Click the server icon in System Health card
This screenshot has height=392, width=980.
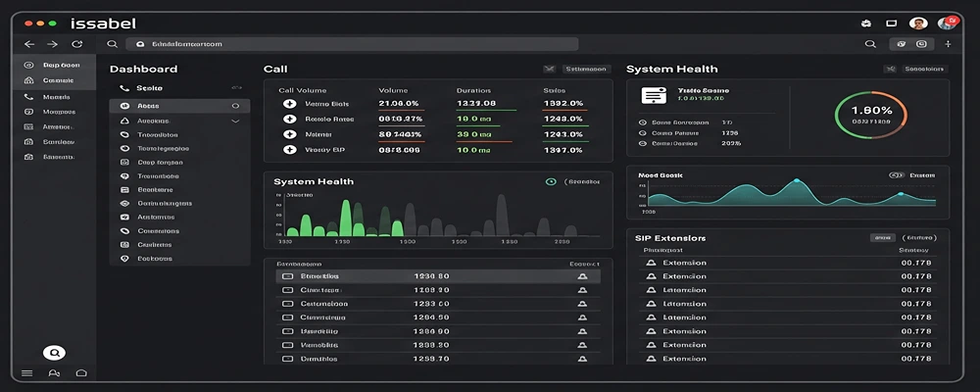(x=653, y=95)
